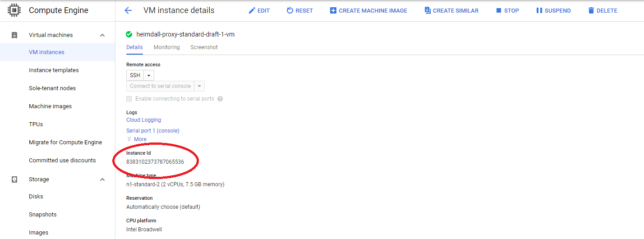The width and height of the screenshot is (644, 239).
Task: Open Serial port 1 (console) link
Action: click(x=152, y=131)
